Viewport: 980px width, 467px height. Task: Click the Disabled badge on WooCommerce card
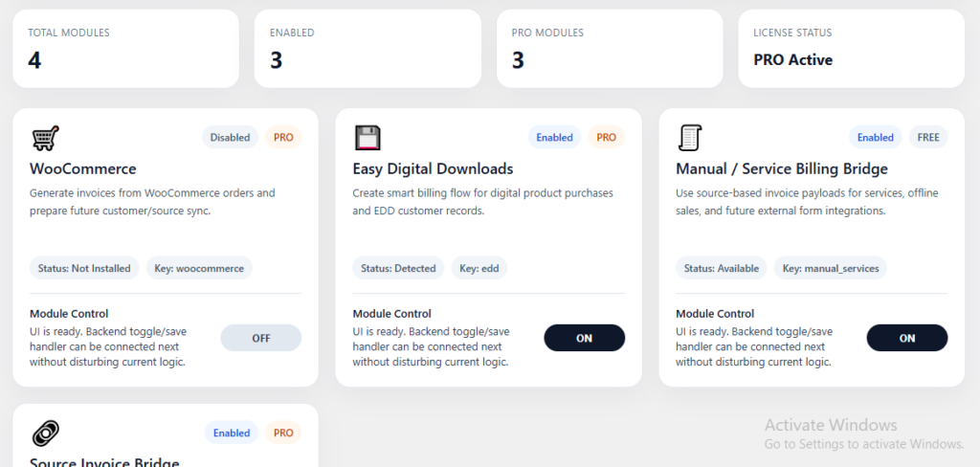(230, 137)
